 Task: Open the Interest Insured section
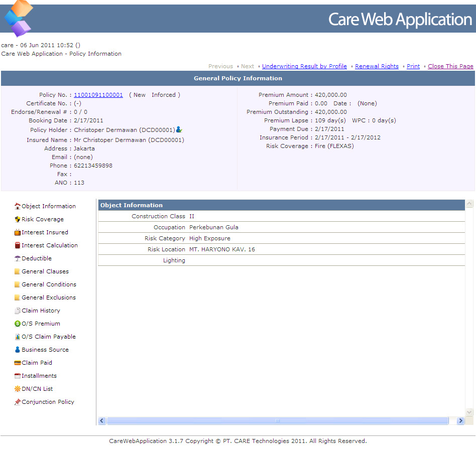45,232
